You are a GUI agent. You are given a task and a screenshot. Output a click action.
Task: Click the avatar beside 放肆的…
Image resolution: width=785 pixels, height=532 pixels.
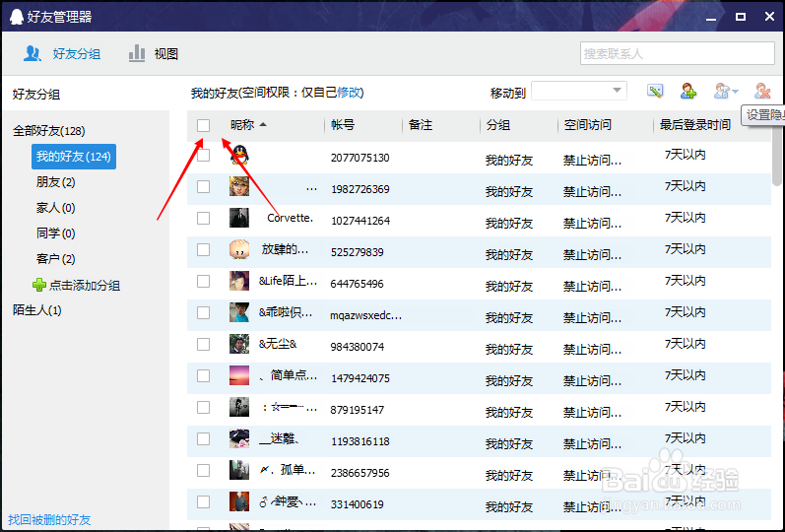point(239,249)
